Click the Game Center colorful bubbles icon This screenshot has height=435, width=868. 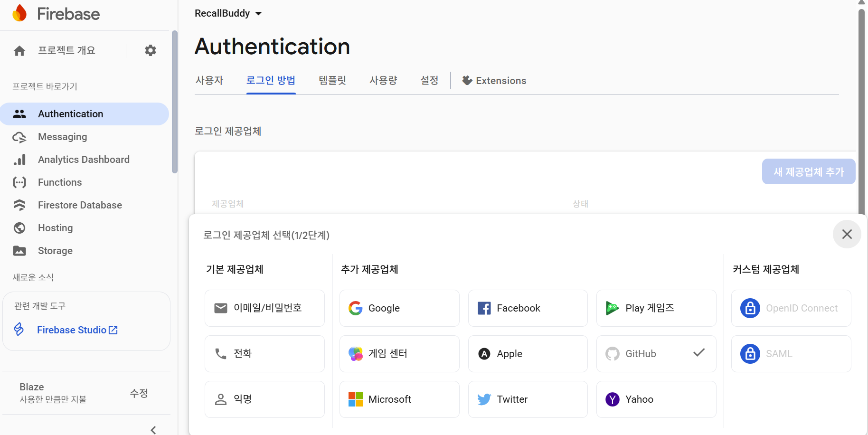point(356,354)
